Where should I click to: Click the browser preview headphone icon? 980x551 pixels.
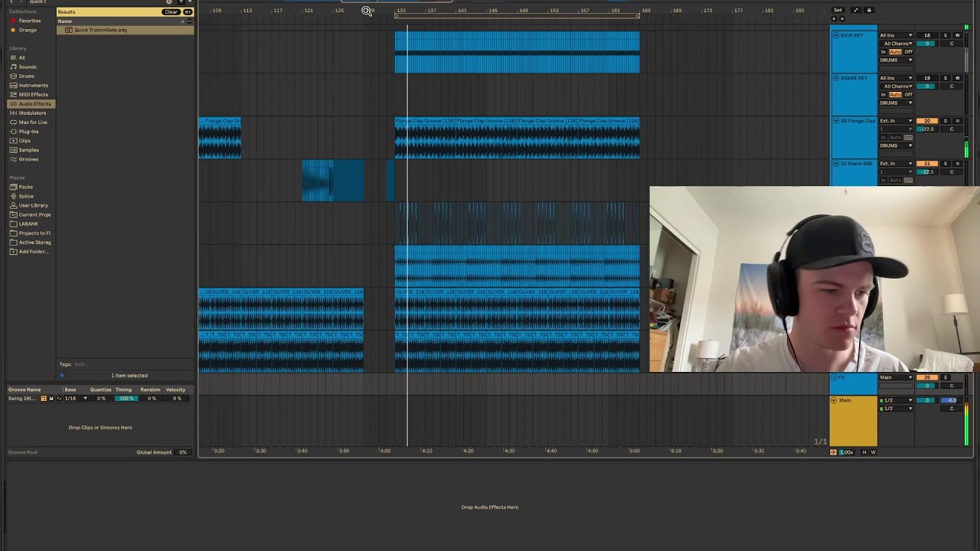pos(62,375)
